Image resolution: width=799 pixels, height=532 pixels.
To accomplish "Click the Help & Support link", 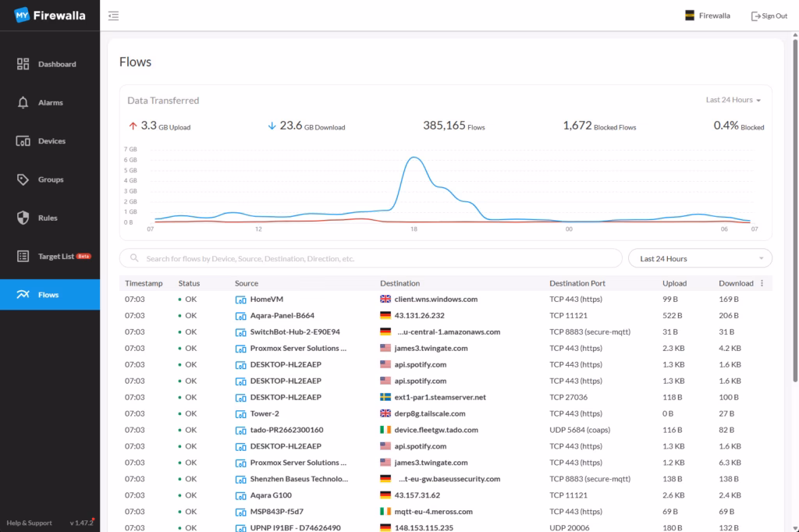I will click(x=29, y=523).
